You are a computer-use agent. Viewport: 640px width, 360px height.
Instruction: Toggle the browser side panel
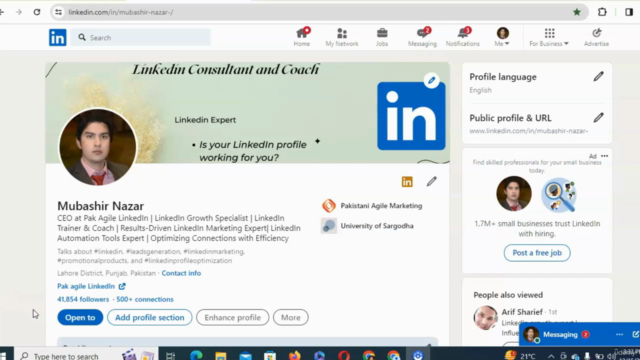(629, 12)
